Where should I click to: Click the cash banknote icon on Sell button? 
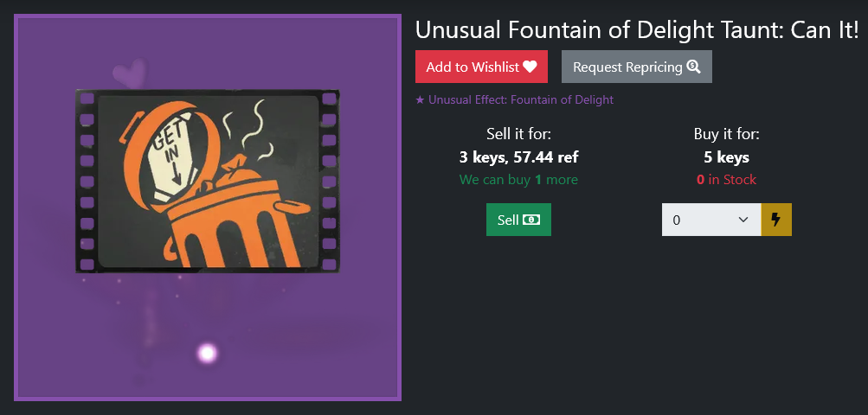(530, 220)
